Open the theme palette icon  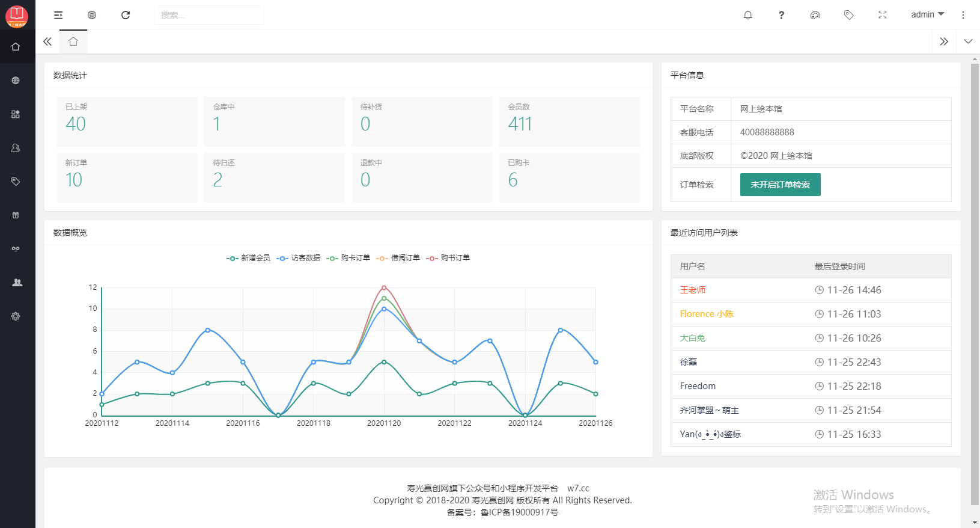pos(815,15)
